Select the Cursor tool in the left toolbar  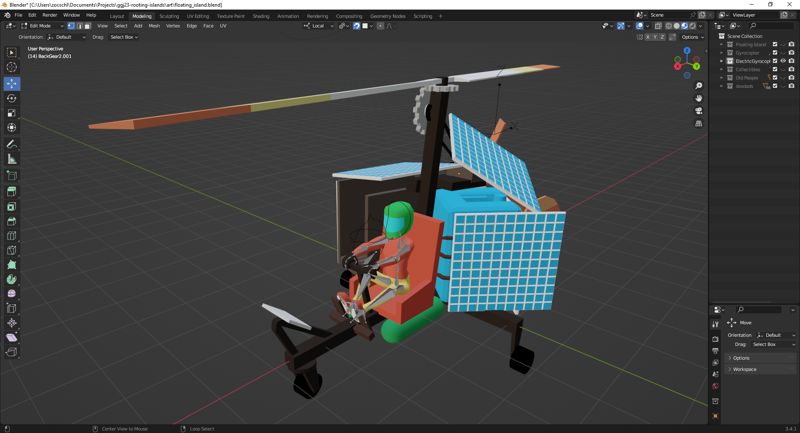(12, 67)
